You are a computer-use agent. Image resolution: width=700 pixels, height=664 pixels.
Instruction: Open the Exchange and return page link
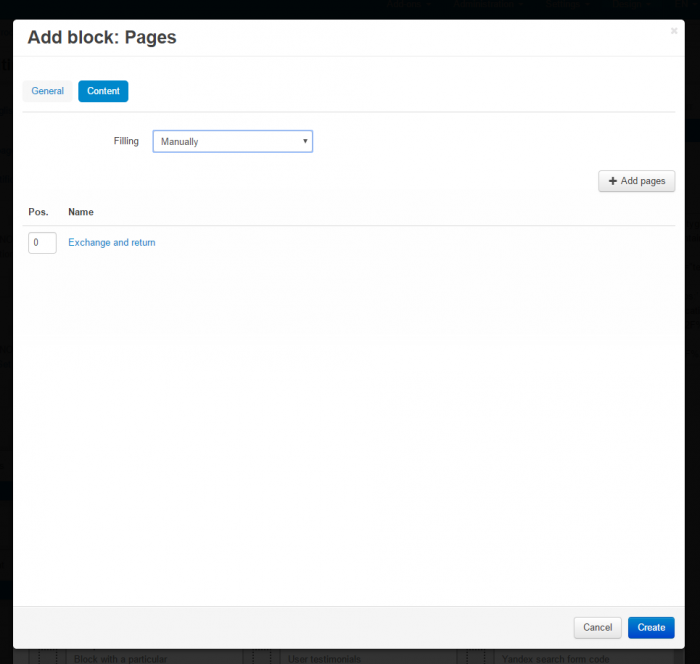pyautogui.click(x=112, y=242)
